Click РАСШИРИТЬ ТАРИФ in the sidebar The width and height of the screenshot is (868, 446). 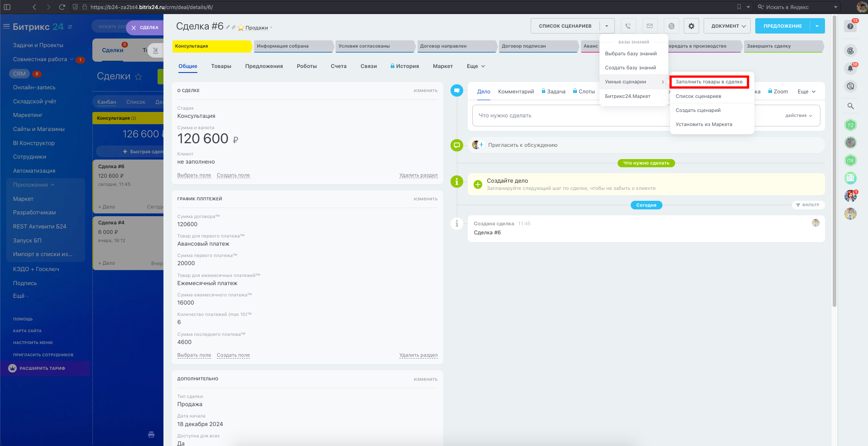pyautogui.click(x=42, y=368)
